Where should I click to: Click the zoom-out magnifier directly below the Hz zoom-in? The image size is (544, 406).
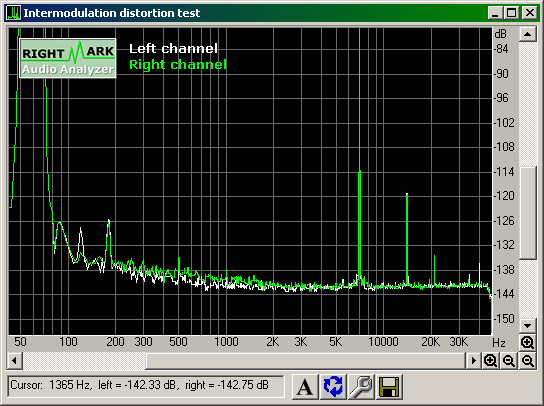coord(528,361)
